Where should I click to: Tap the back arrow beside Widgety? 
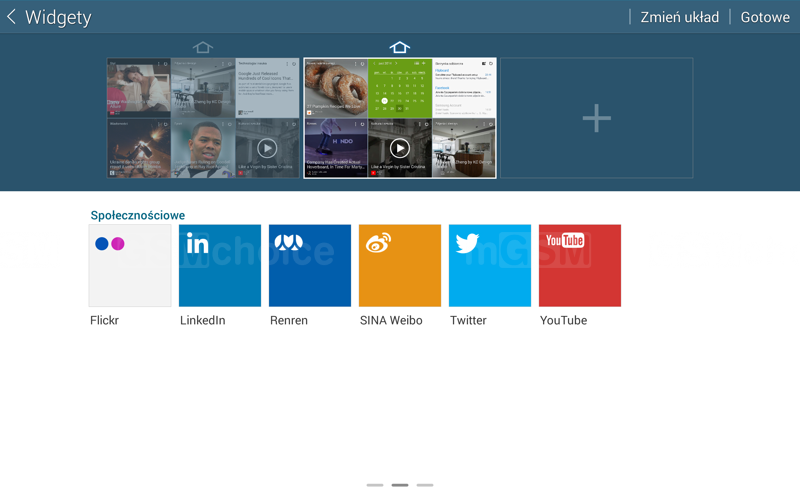[x=11, y=17]
